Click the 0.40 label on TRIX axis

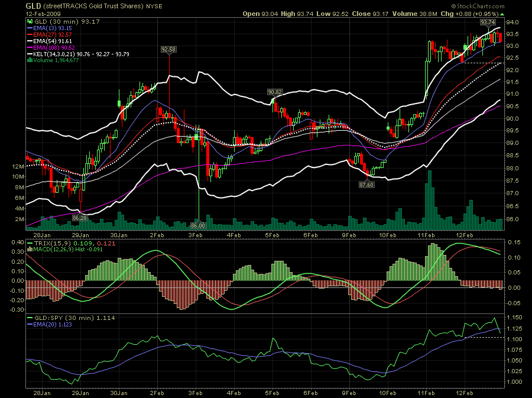(18, 242)
